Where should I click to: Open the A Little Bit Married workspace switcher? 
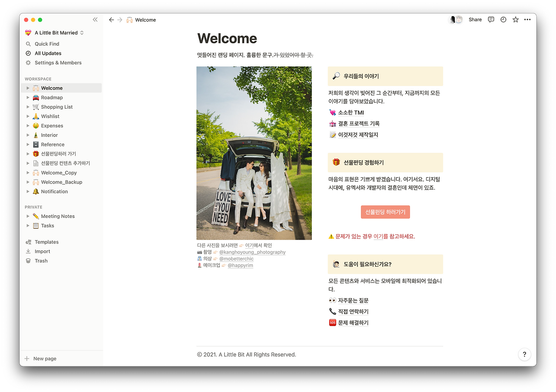(54, 33)
